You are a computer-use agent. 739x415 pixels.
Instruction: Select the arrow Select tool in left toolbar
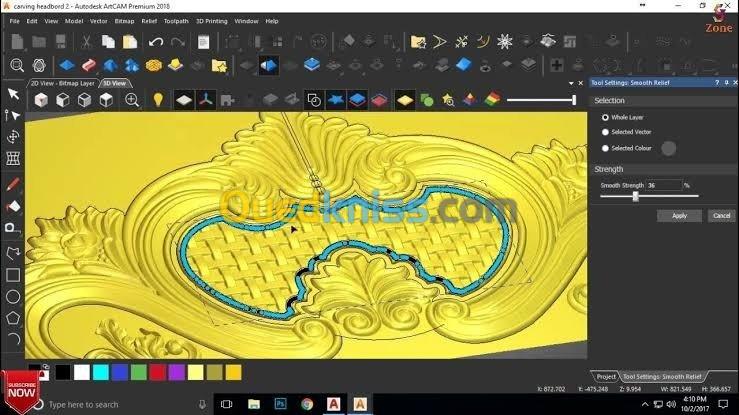13,94
